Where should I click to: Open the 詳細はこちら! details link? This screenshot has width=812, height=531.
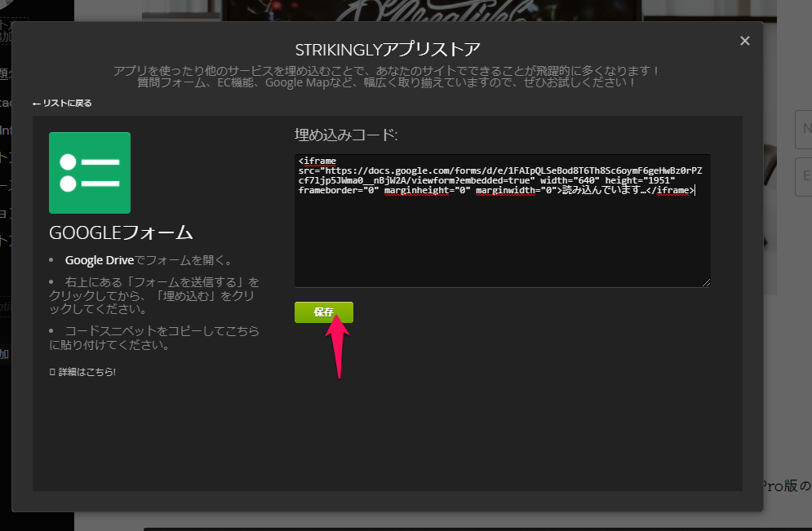click(83, 372)
